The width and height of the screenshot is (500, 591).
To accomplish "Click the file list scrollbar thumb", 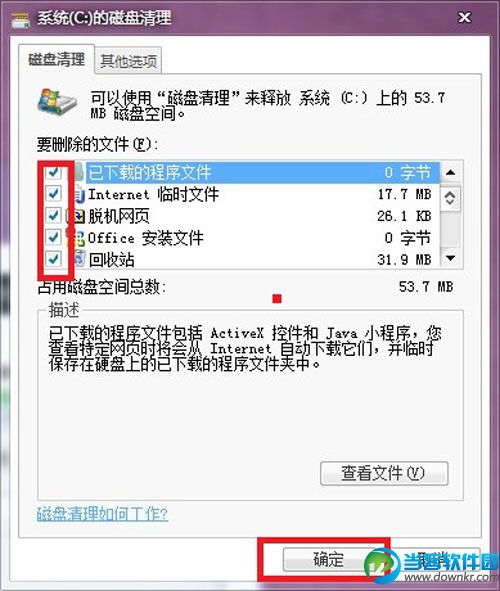I will 451,198.
